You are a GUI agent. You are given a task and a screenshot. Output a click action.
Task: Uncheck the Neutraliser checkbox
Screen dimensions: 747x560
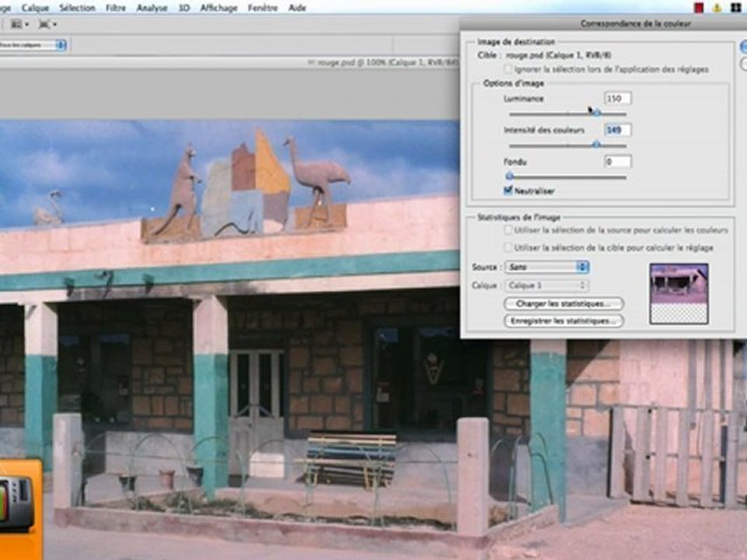(508, 191)
